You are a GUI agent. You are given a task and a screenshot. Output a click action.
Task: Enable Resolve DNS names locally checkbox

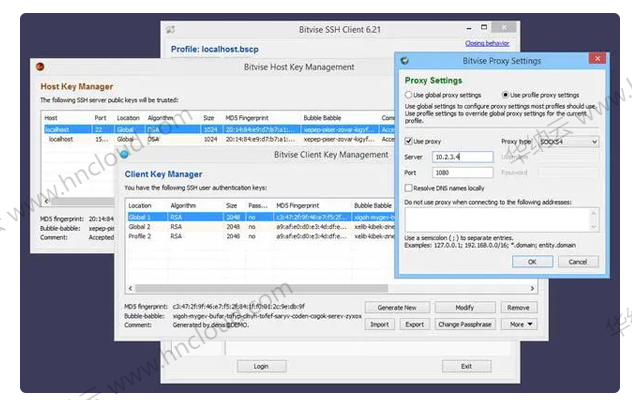(x=408, y=188)
